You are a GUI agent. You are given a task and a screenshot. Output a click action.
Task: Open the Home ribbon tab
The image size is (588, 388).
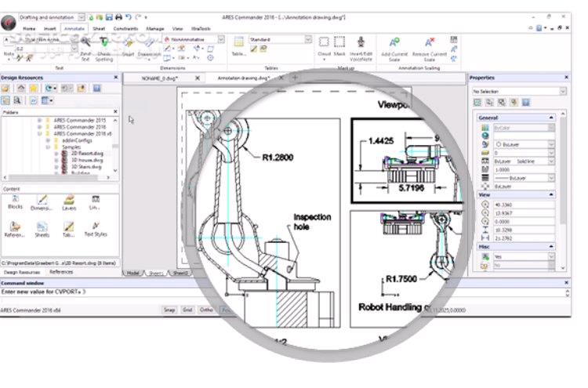29,28
